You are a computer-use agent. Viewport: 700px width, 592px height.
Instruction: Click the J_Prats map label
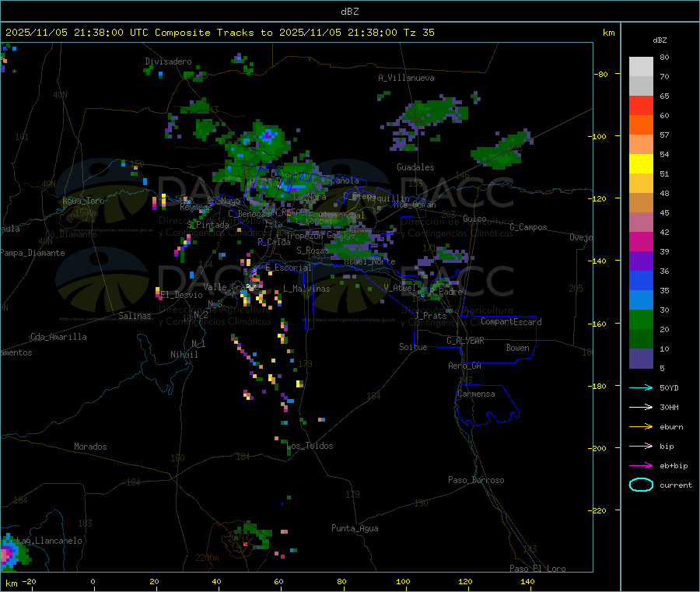(431, 316)
